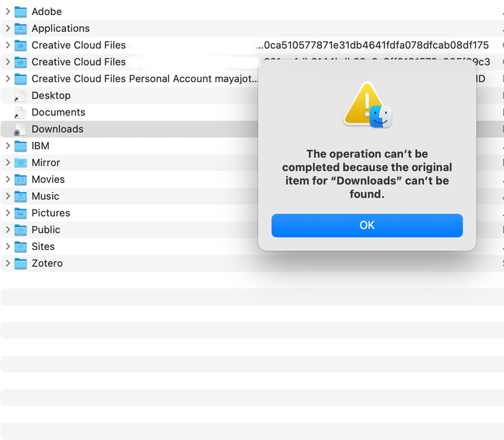This screenshot has width=504, height=440.
Task: Click the warning alert icon in the dialog
Action: point(367,105)
